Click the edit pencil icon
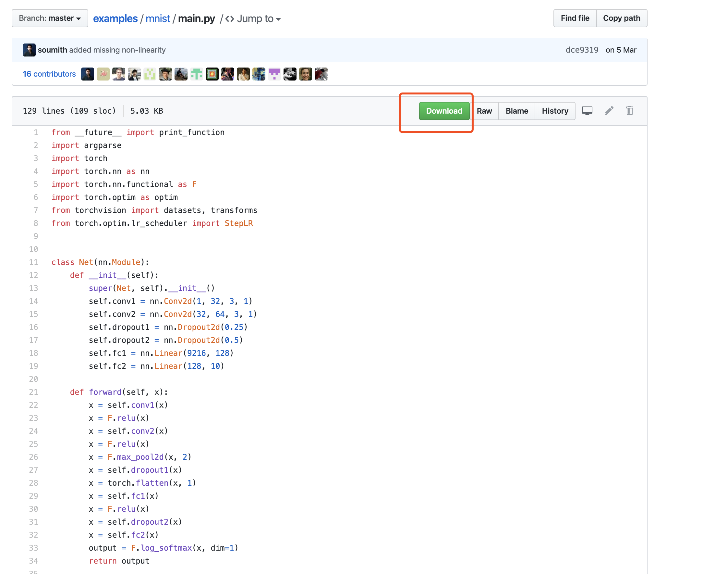Screen dimensions: 728x574 point(609,111)
